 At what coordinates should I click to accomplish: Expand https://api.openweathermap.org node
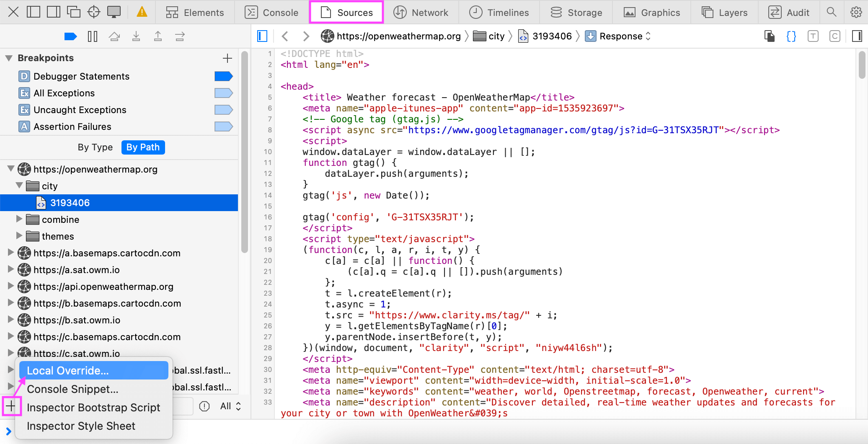[x=11, y=286]
